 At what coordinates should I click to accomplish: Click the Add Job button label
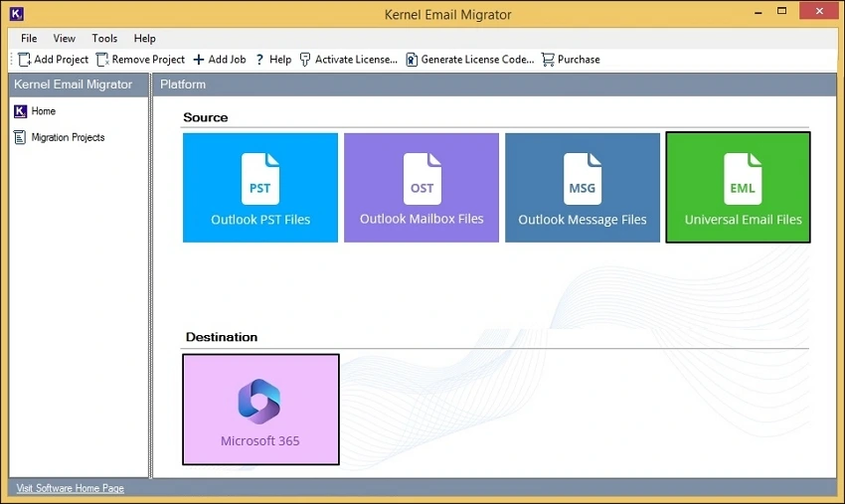[227, 60]
